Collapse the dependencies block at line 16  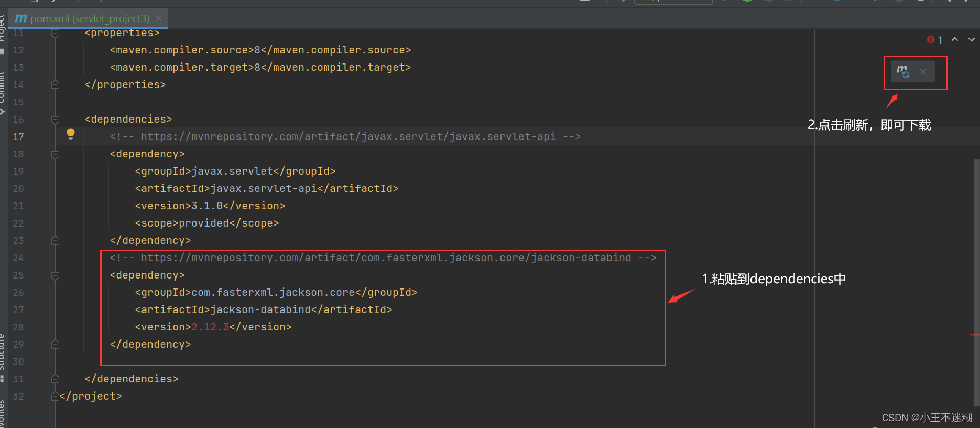pyautogui.click(x=55, y=120)
